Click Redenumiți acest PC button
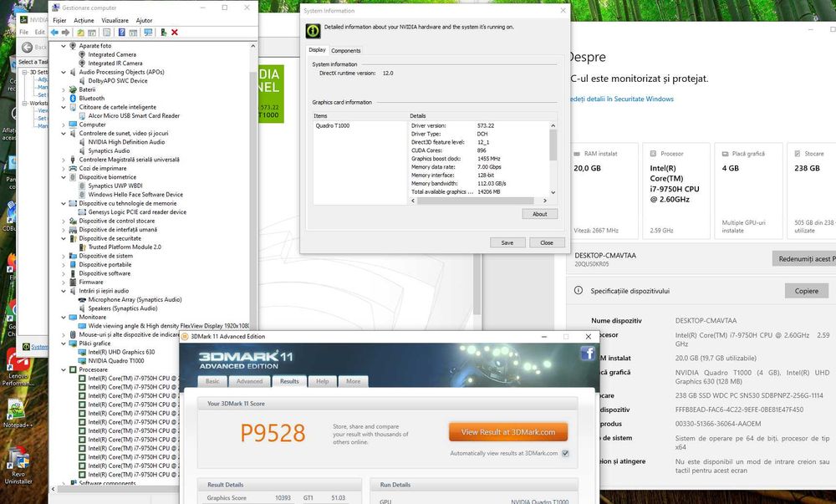This screenshot has width=836, height=504. point(804,259)
